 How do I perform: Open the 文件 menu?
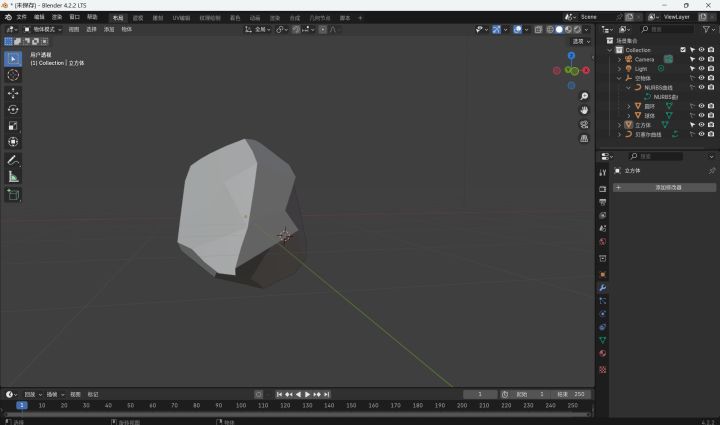pos(21,17)
